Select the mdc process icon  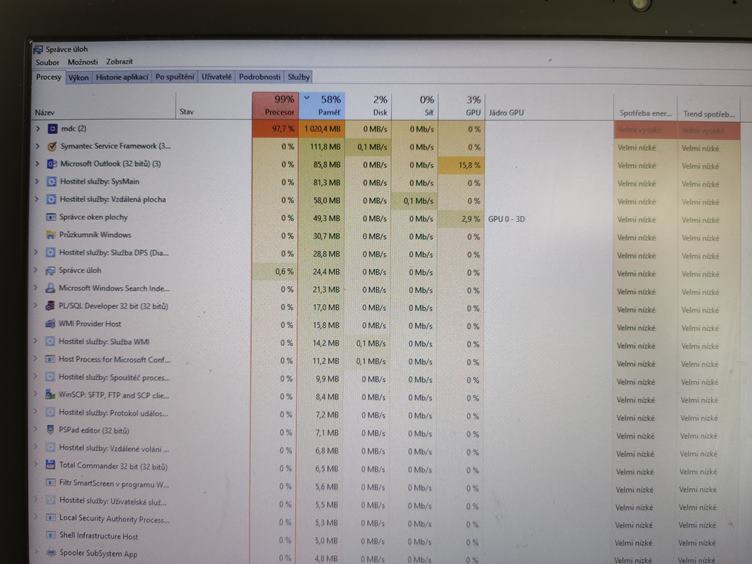coord(53,129)
